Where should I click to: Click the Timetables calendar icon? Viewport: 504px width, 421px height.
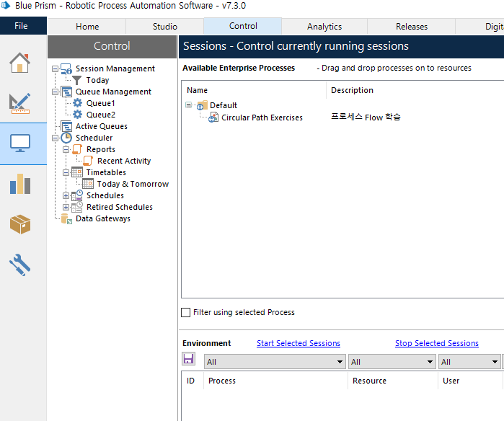[77, 172]
